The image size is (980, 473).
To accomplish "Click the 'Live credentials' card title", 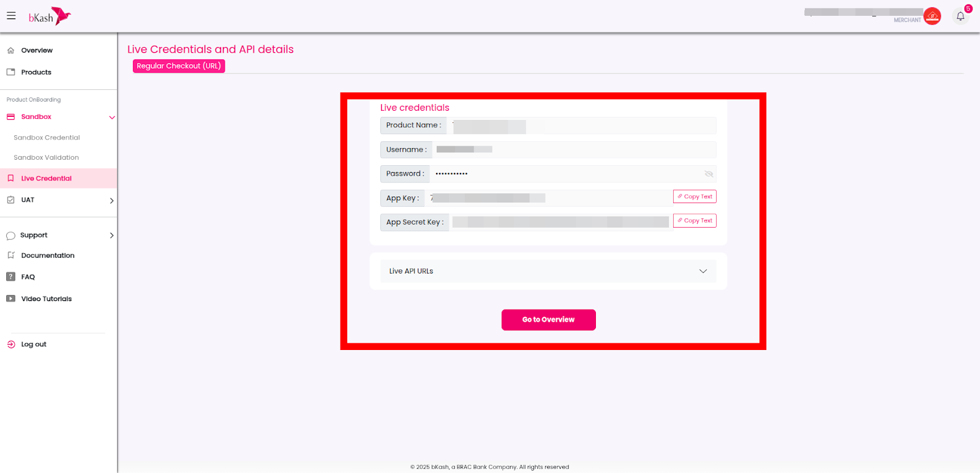I will pyautogui.click(x=415, y=108).
